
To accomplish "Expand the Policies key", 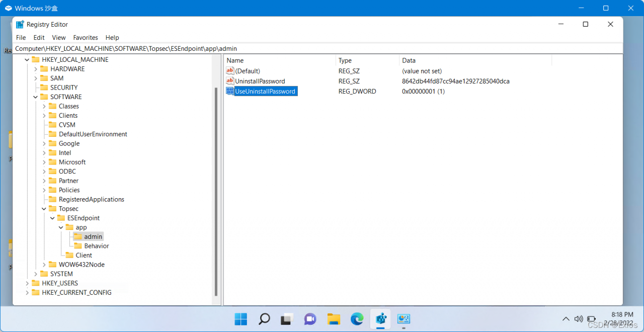I will 44,190.
